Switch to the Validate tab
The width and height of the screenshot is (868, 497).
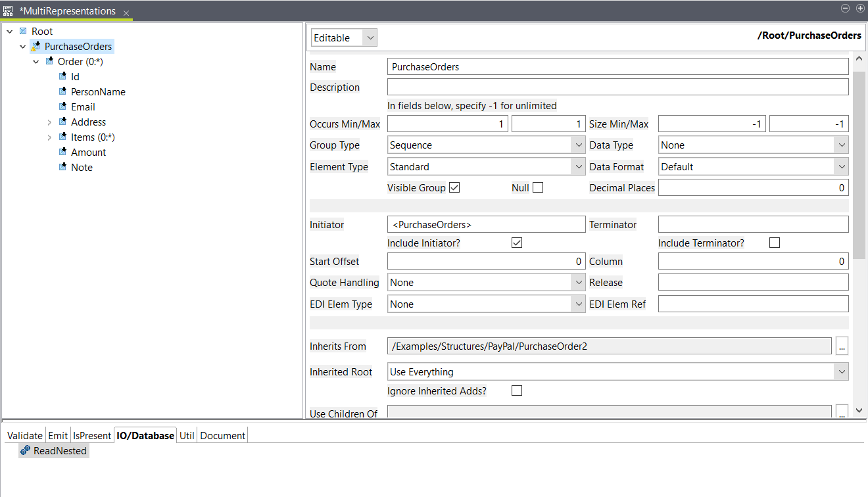click(x=24, y=435)
